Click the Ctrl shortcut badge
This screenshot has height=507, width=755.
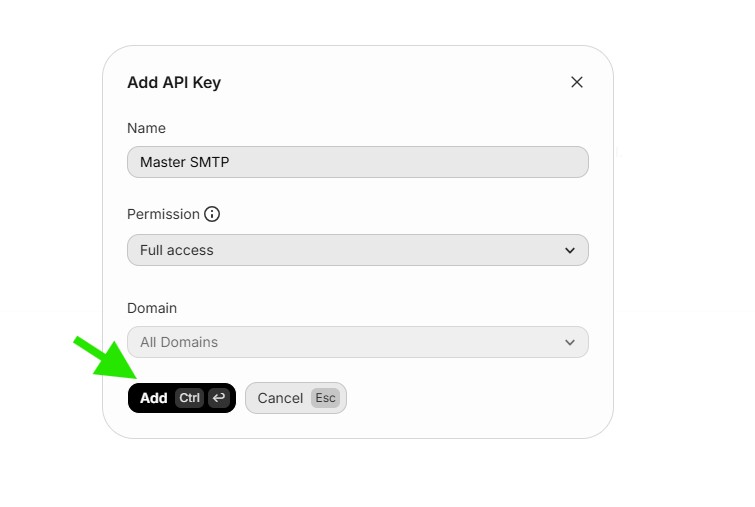pos(189,398)
